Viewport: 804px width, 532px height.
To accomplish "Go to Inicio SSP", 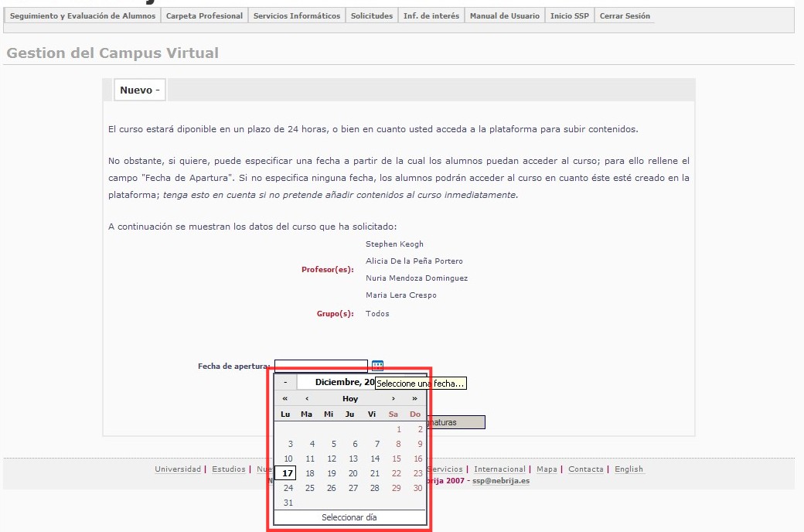I will (570, 16).
